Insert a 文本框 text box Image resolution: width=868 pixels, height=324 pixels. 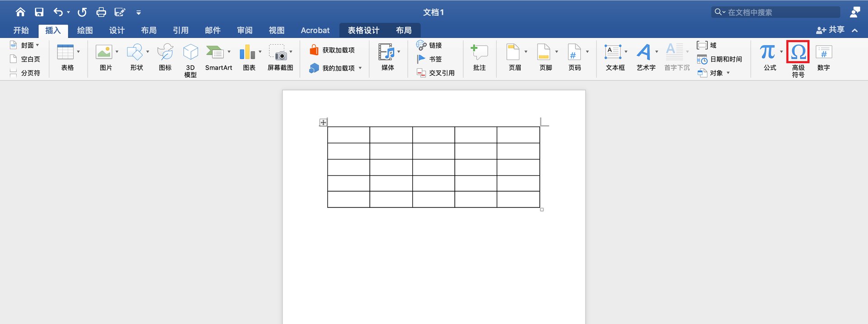click(615, 58)
